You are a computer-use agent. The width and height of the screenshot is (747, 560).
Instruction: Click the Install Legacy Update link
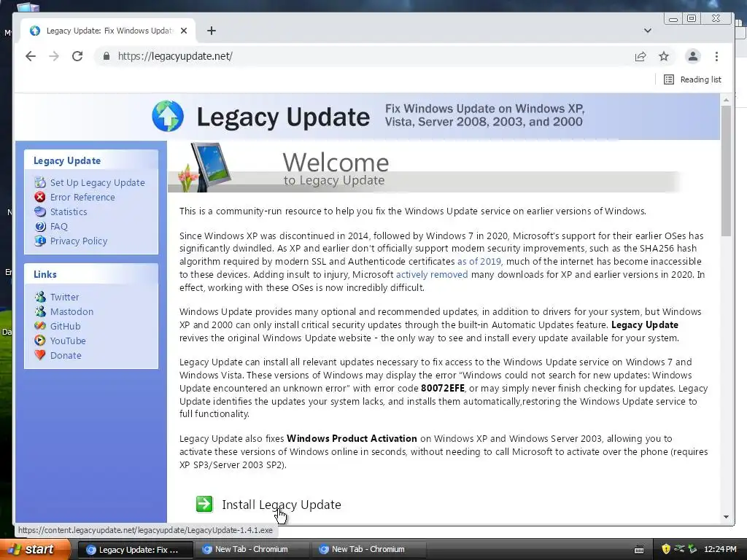281,505
